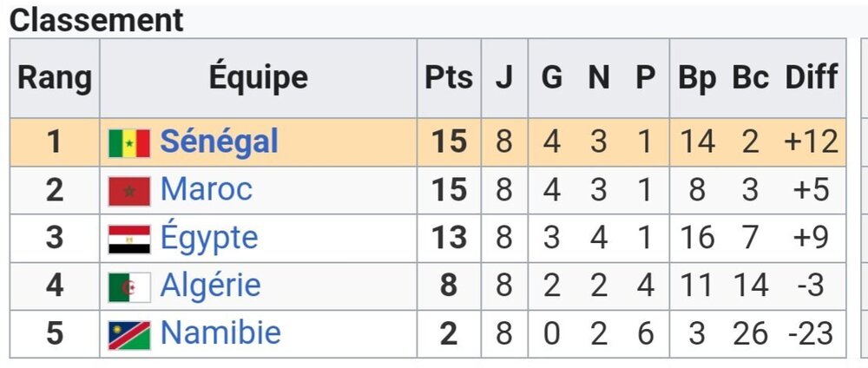
Task: Click the Senegal flag icon
Action: pos(129,142)
